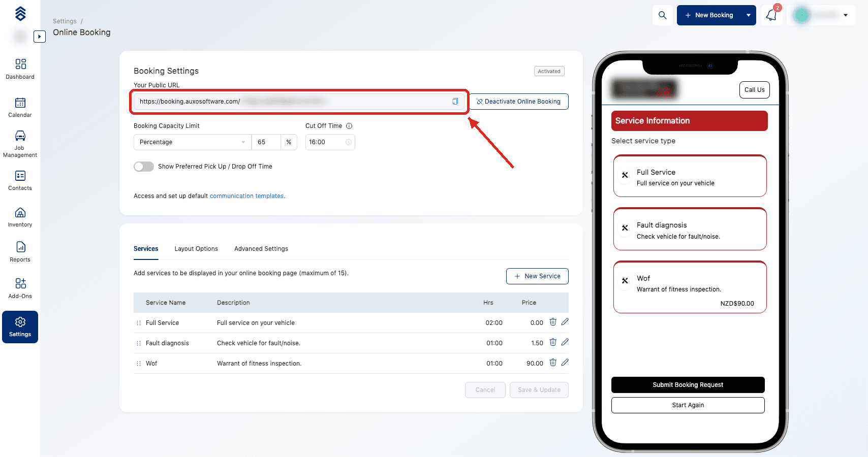This screenshot has height=457, width=868.
Task: Switch to the Advanced Settings tab
Action: pyautogui.click(x=261, y=249)
